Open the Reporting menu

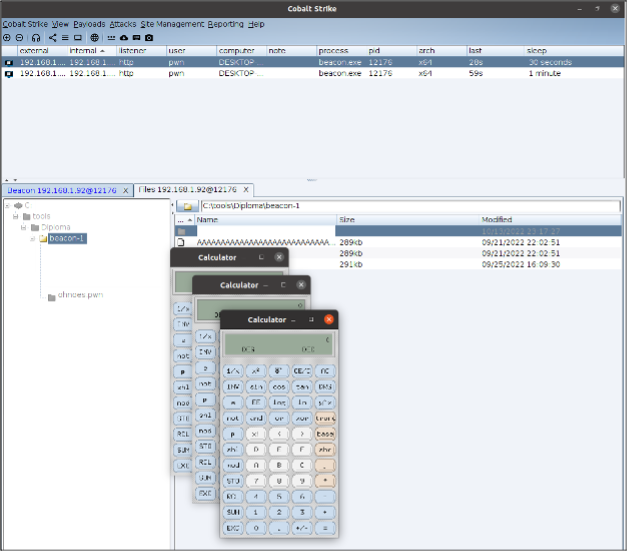[225, 24]
